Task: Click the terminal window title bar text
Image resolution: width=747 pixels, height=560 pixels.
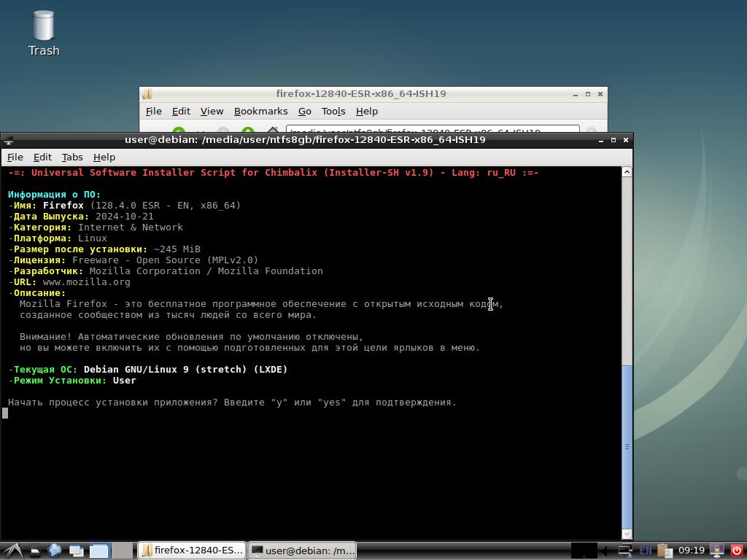Action: [x=305, y=140]
